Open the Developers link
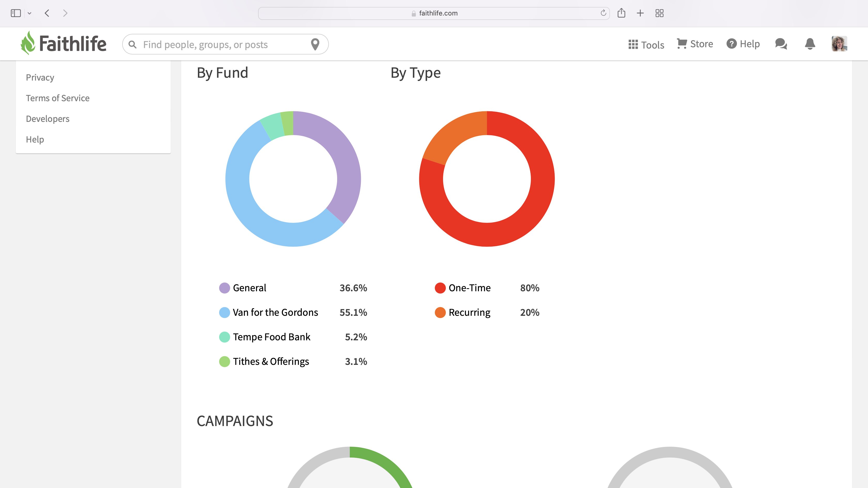 pyautogui.click(x=48, y=119)
